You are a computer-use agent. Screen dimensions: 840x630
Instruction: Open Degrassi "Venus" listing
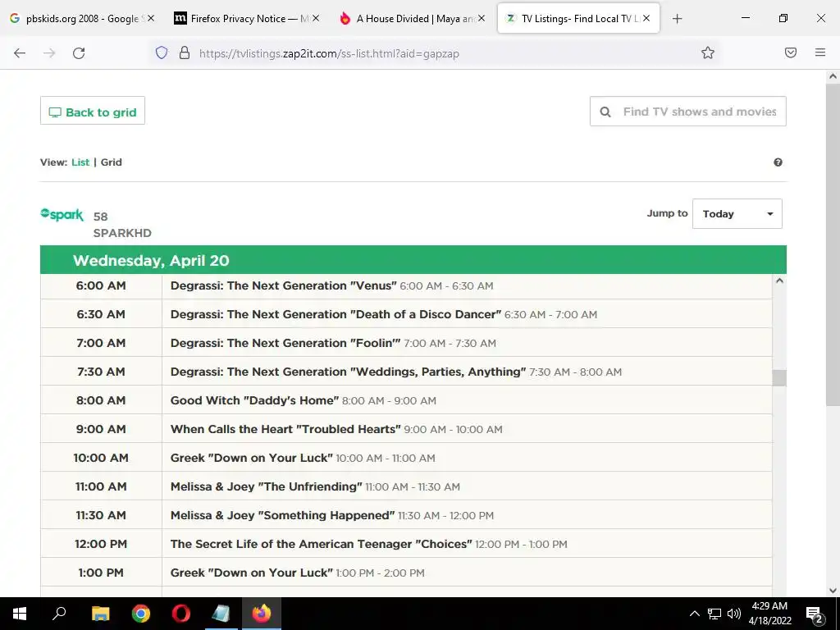[x=283, y=285]
